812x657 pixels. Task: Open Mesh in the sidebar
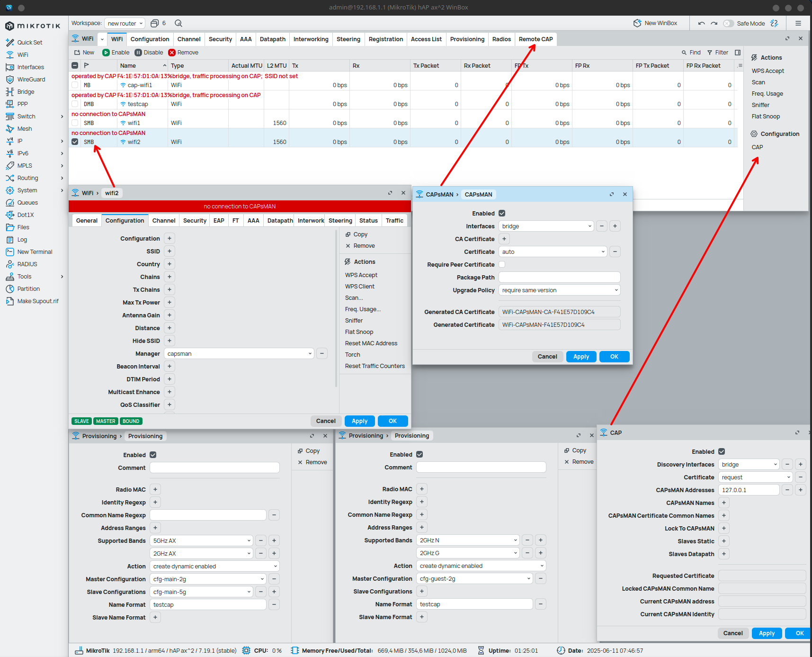25,129
